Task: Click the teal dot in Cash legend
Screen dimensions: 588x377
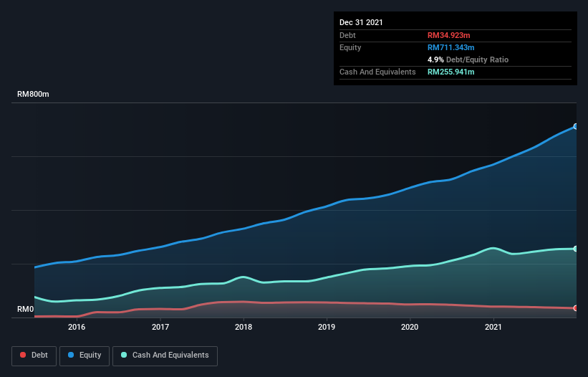Action: (124, 355)
